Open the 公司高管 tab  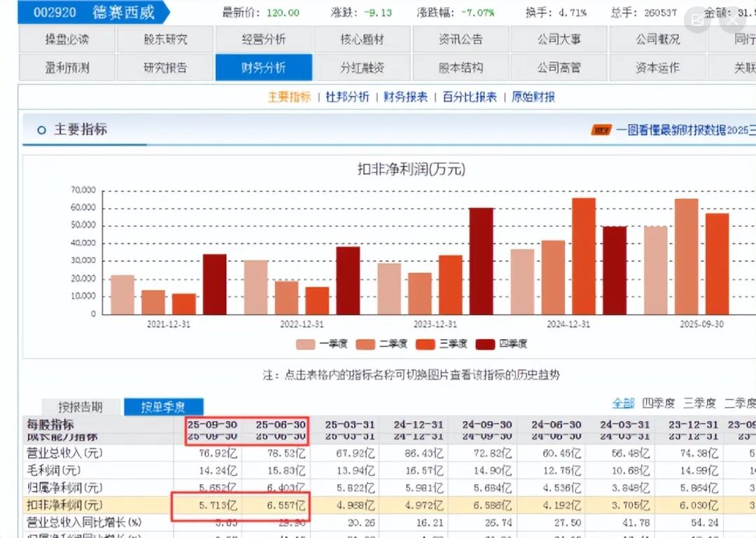[559, 67]
